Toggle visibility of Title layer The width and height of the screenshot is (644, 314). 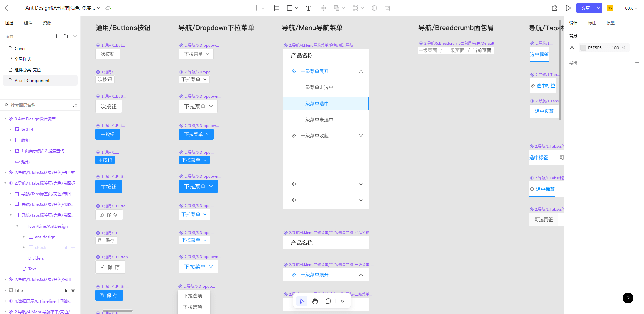pos(73,290)
